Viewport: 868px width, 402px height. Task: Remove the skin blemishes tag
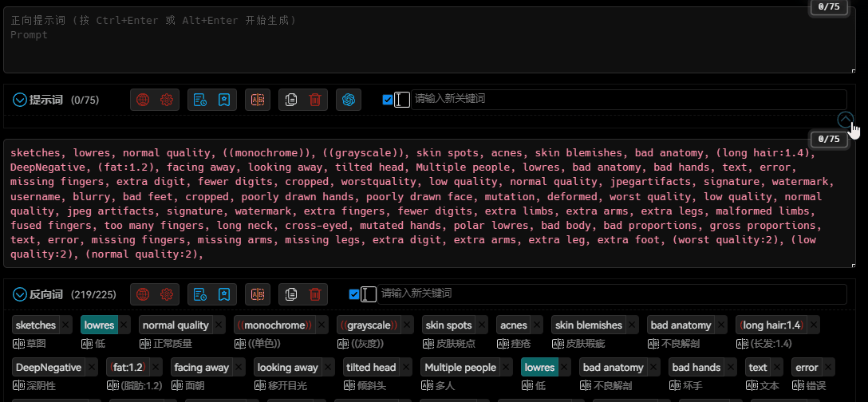(632, 325)
